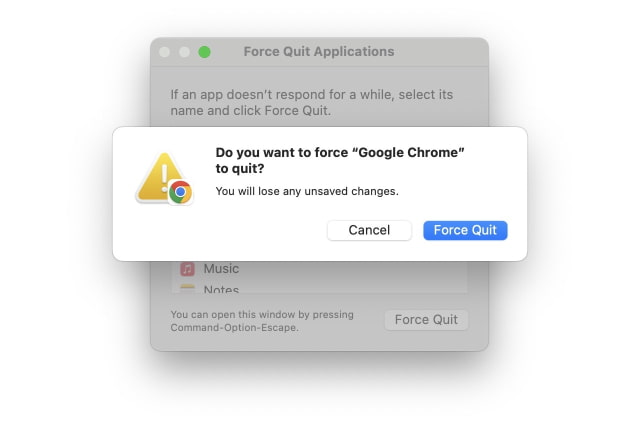
Task: Minimize the Force Quit Applications window
Action: coord(186,52)
